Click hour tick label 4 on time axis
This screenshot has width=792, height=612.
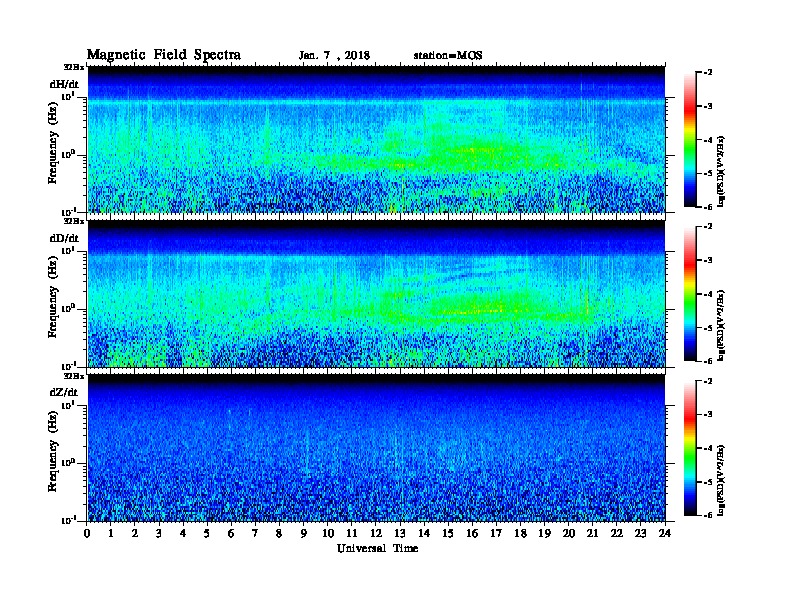(183, 534)
